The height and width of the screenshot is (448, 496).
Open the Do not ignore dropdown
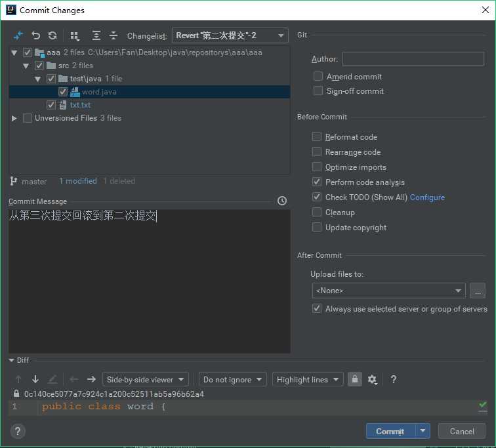coord(232,379)
